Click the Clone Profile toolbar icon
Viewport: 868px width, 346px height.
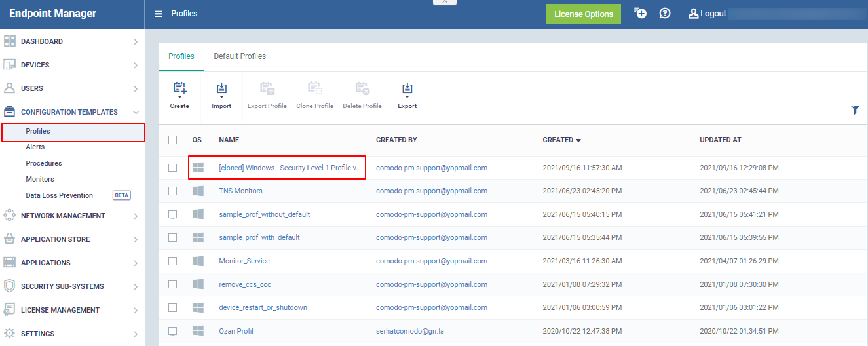(315, 88)
